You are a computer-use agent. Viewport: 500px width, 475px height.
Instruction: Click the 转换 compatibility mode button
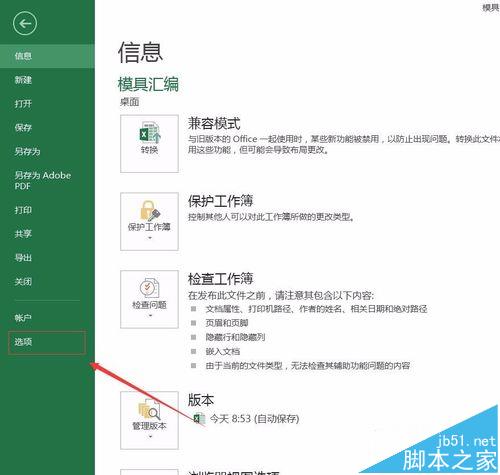[x=149, y=144]
